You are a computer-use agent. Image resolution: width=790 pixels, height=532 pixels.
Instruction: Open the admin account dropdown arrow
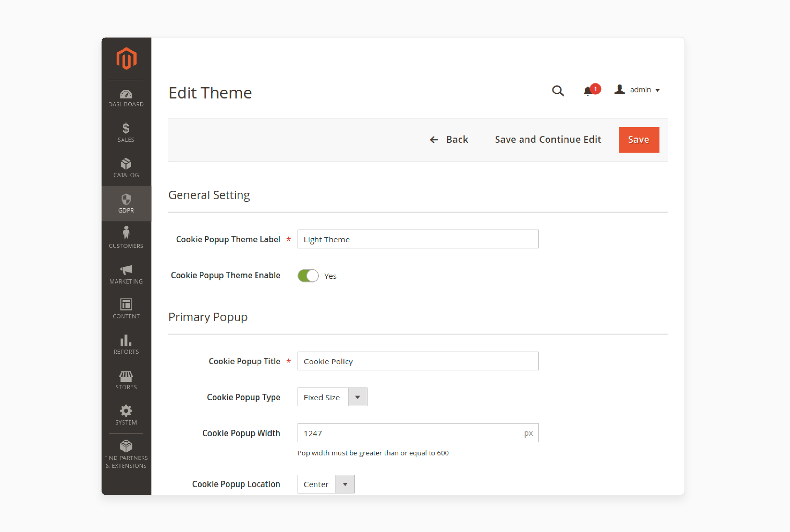pos(658,90)
